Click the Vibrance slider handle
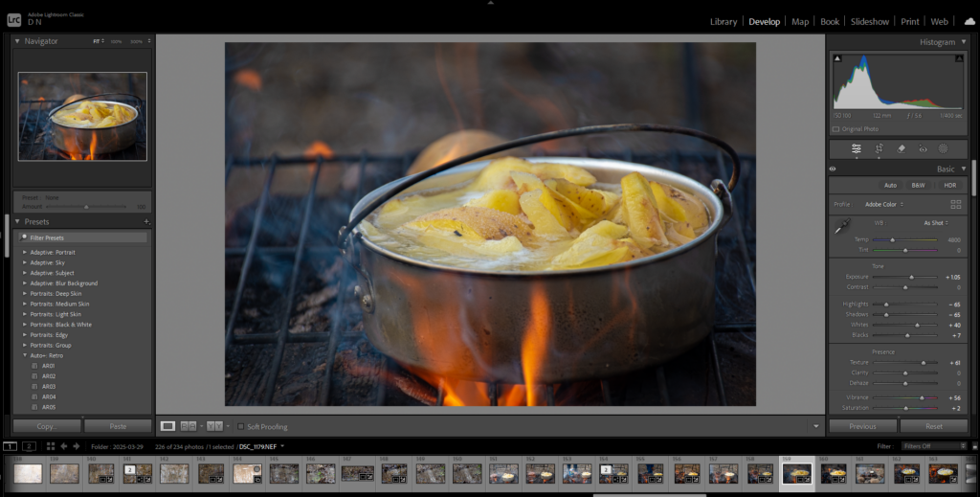Viewport: 980px width, 497px height. (x=922, y=397)
